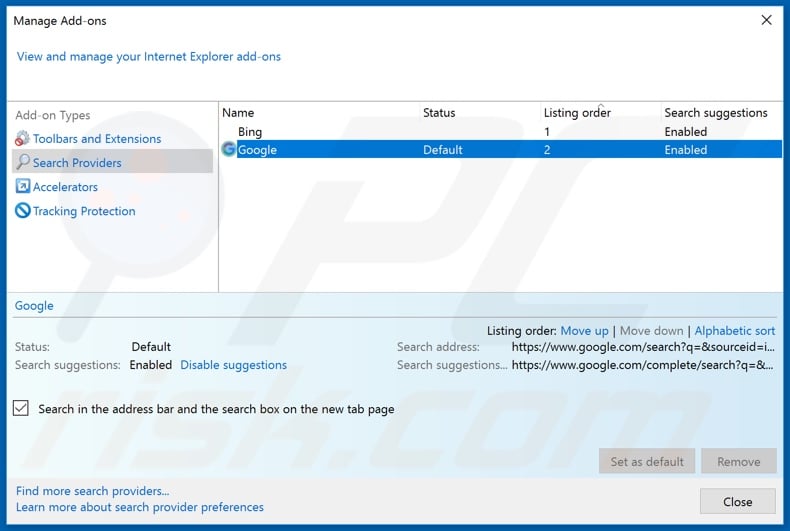Open Learn more about search provider preferences
790x531 pixels.
pyautogui.click(x=140, y=507)
